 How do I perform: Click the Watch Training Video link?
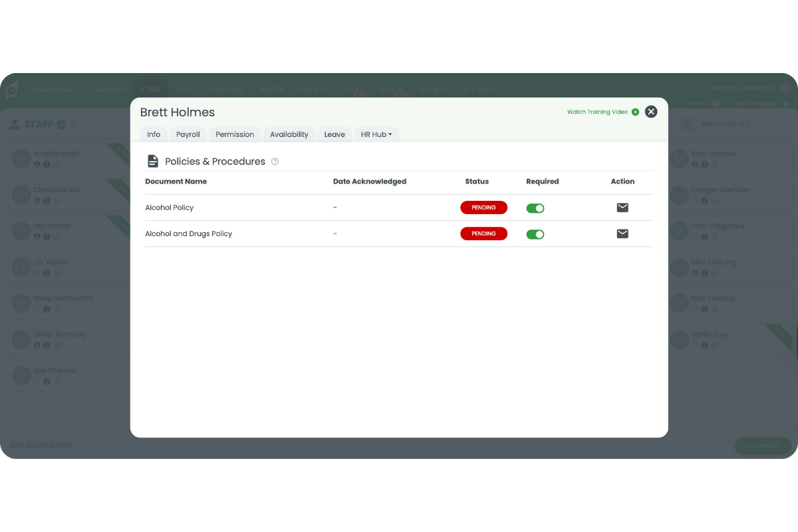[x=598, y=112]
